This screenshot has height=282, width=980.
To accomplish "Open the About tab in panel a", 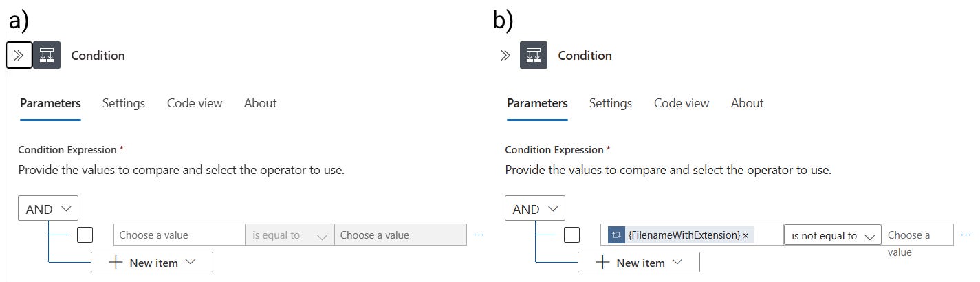I will click(x=260, y=103).
